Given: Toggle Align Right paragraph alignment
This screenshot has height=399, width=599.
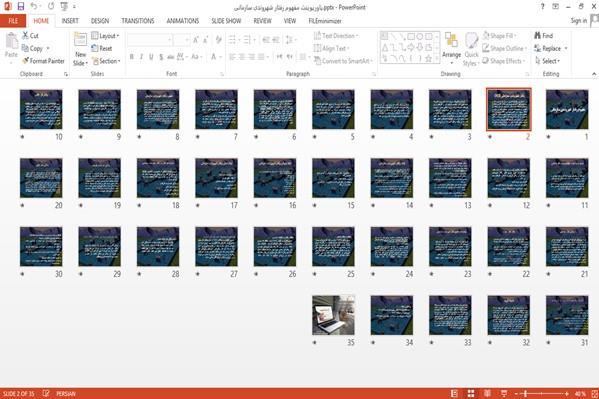Looking at the screenshot, I should tap(251, 57).
